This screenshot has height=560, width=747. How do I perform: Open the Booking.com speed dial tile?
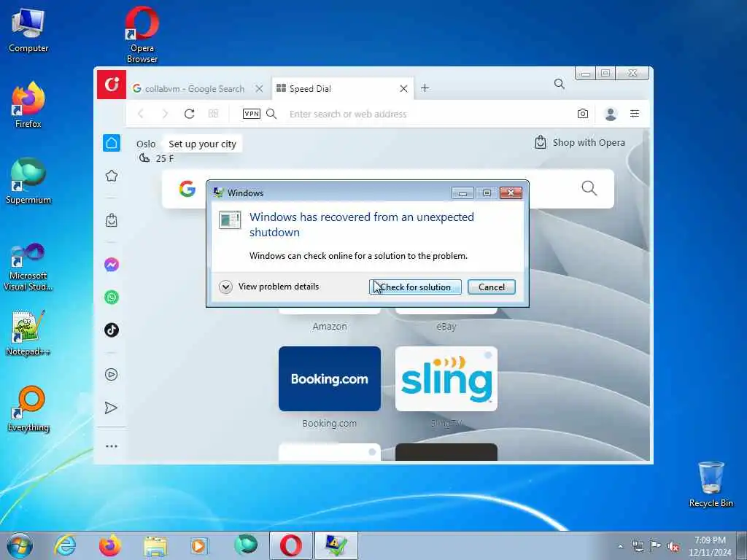(x=330, y=378)
